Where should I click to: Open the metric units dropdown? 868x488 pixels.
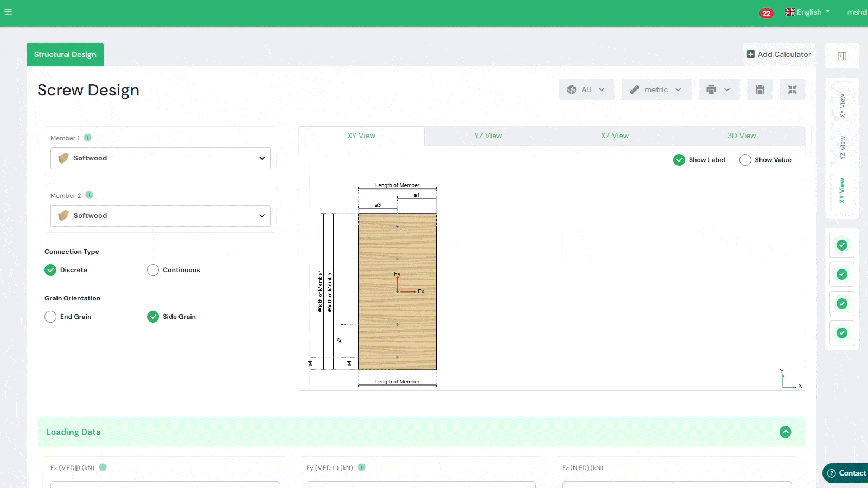pos(656,89)
